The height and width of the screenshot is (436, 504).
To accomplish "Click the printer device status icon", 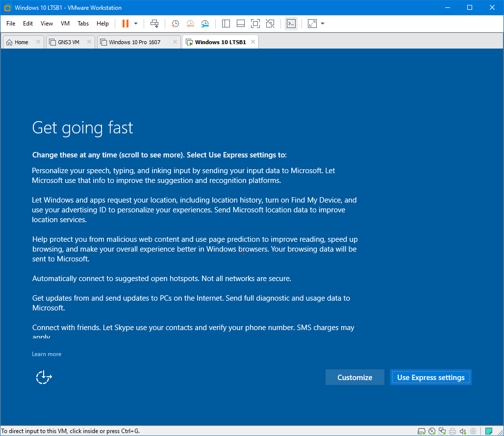I will (453, 431).
